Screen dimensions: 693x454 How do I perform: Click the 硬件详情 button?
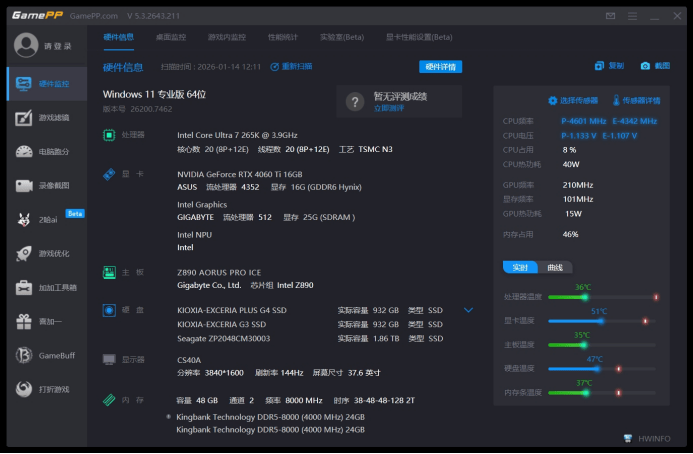pyautogui.click(x=441, y=67)
